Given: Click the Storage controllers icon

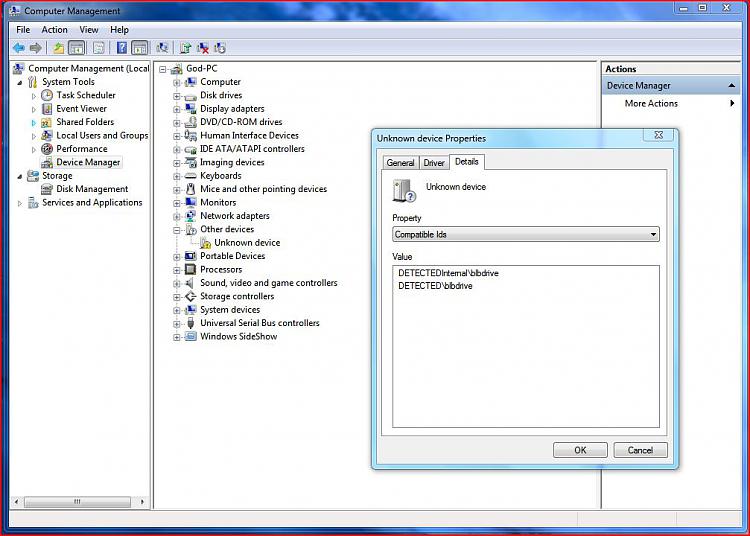Looking at the screenshot, I should [190, 296].
